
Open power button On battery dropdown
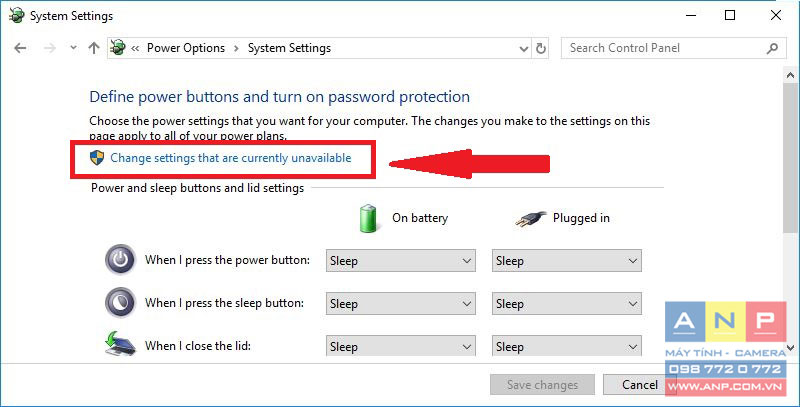point(401,261)
